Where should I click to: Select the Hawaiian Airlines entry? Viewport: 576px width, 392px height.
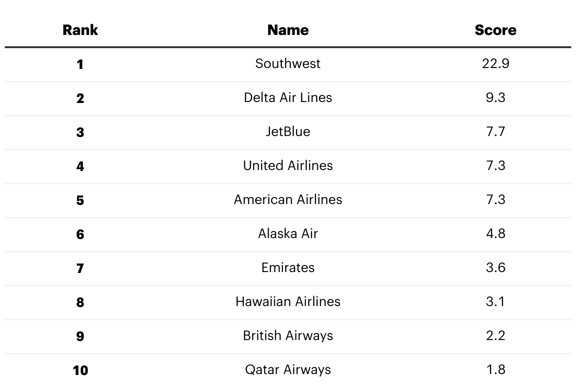[288, 302]
